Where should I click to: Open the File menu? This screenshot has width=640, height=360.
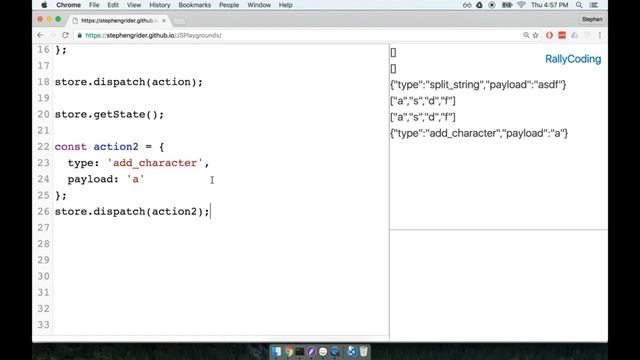click(x=94, y=5)
